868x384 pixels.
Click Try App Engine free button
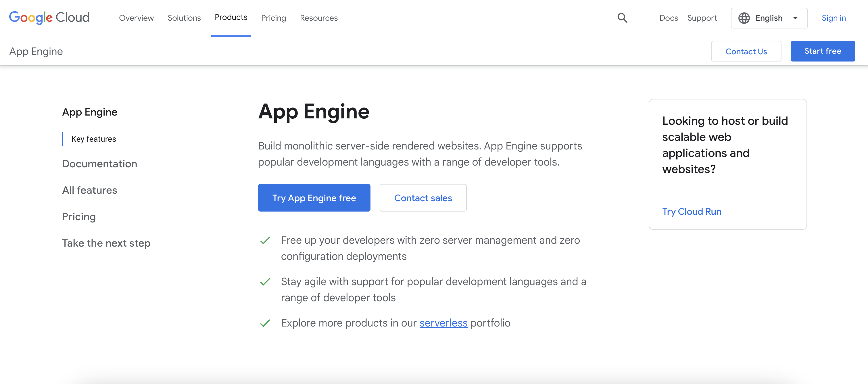click(x=314, y=198)
